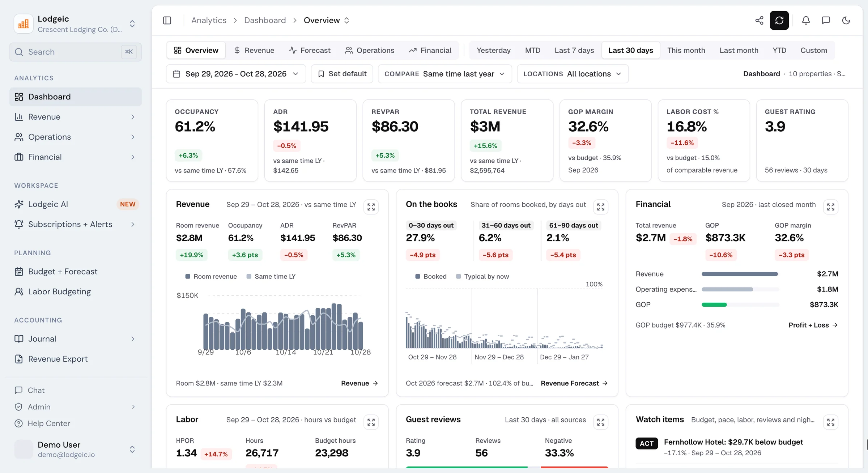Image resolution: width=868 pixels, height=473 pixels.
Task: Click the Search field
Action: pos(75,52)
